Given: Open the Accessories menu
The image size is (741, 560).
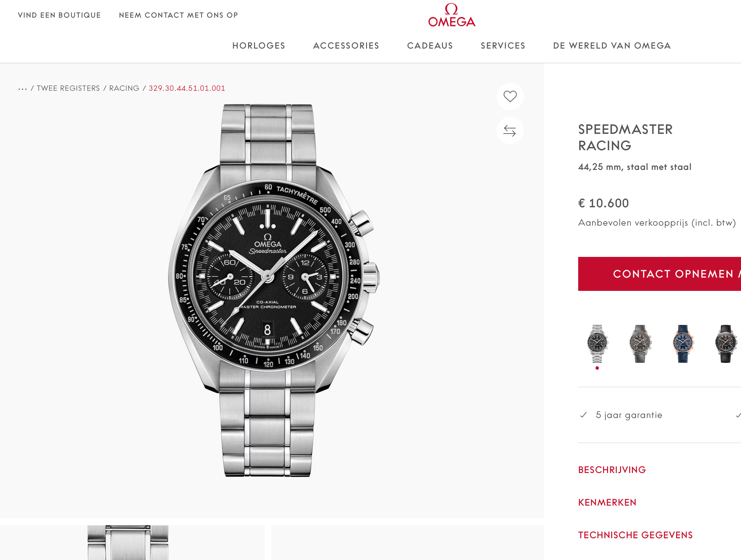Looking at the screenshot, I should [346, 46].
